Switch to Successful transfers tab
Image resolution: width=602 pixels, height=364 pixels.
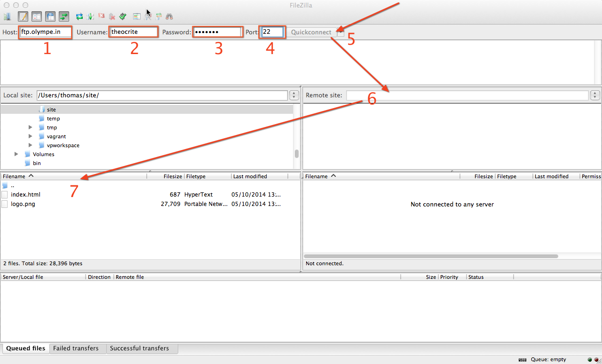click(x=139, y=348)
